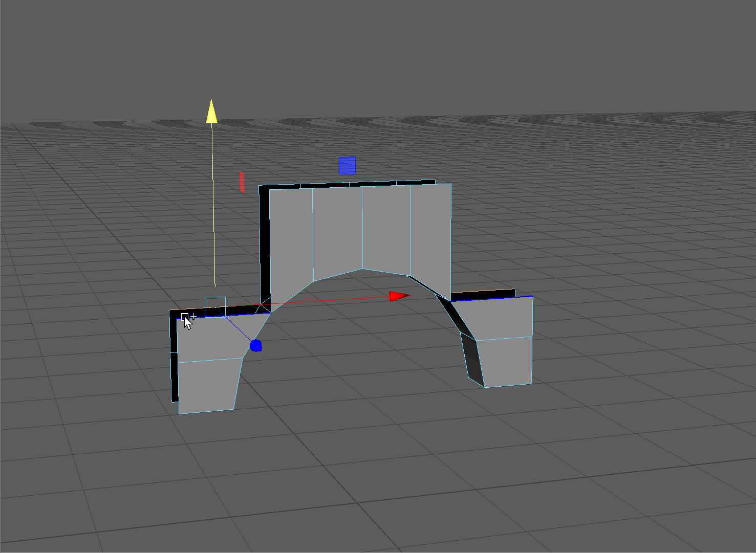Click the cyan square manipulator center

[215, 306]
